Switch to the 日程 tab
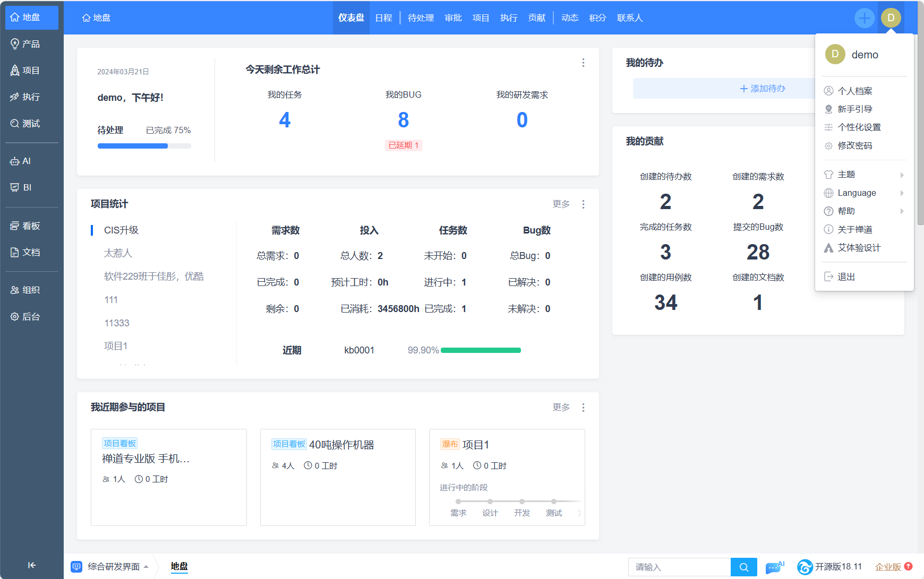The image size is (924, 579). tap(383, 18)
